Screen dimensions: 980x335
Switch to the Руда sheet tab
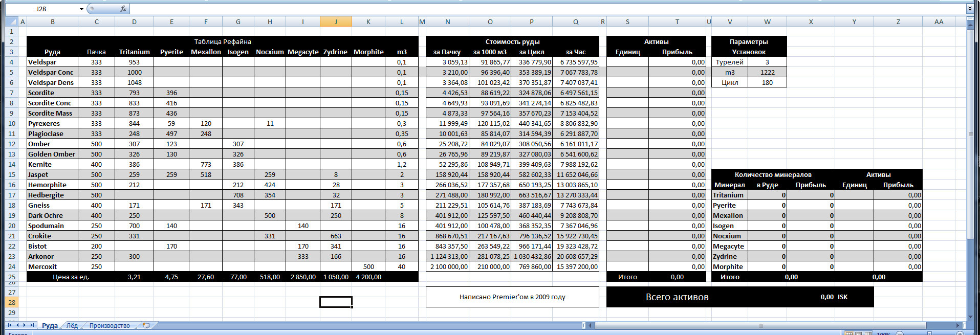50,325
